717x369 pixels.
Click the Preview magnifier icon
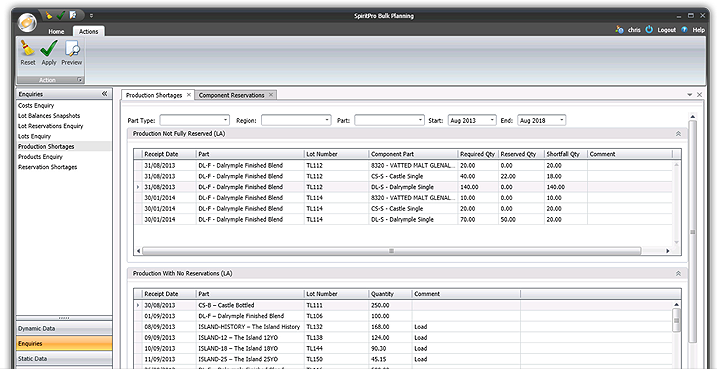[x=72, y=48]
